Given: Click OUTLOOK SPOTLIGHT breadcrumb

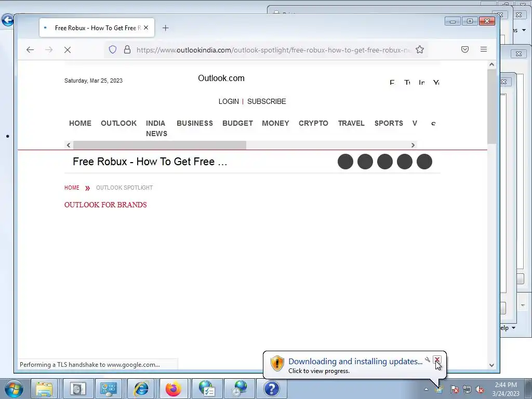Looking at the screenshot, I should [x=125, y=188].
